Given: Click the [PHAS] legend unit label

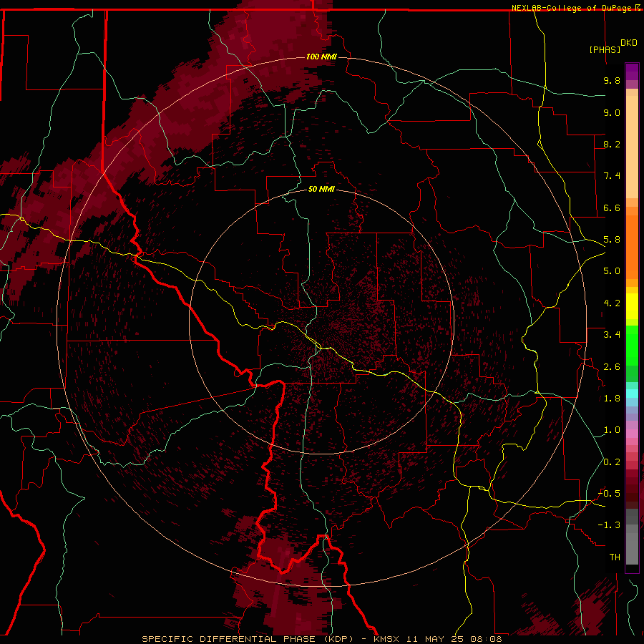Looking at the screenshot, I should (605, 49).
